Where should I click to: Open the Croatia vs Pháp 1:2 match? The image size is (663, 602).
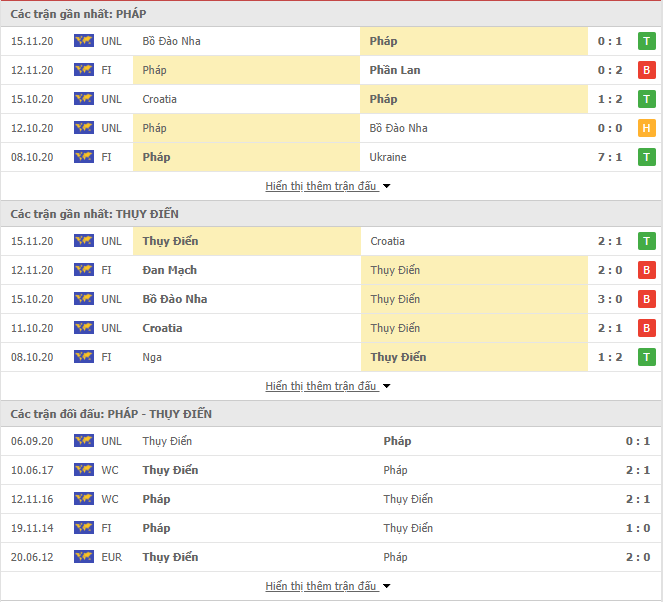[x=331, y=99]
